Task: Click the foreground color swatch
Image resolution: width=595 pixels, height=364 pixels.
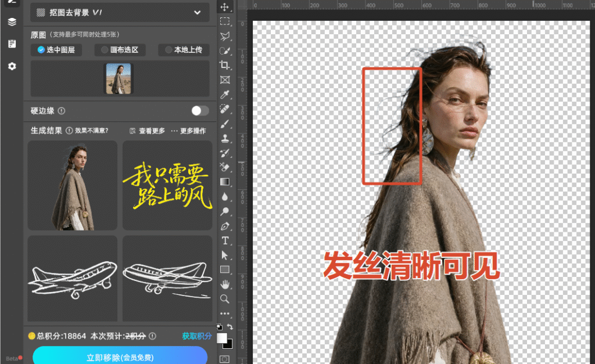Action: pyautogui.click(x=222, y=338)
